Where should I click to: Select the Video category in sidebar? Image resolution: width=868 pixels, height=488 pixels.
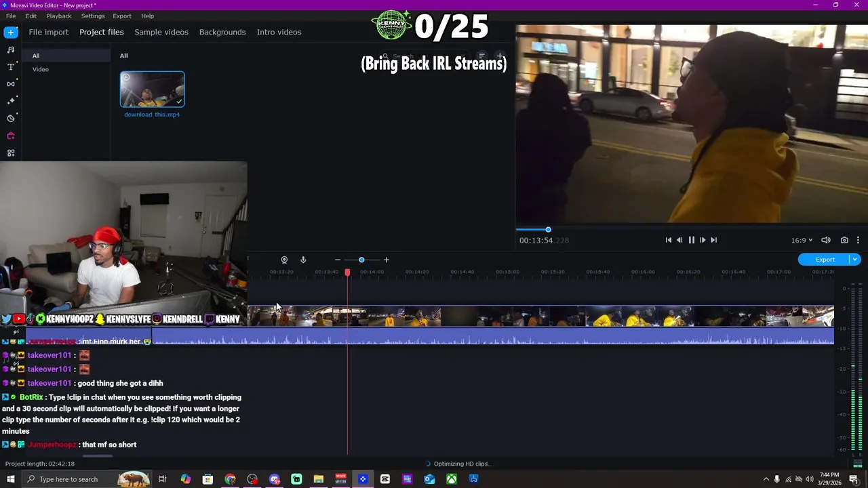click(41, 69)
